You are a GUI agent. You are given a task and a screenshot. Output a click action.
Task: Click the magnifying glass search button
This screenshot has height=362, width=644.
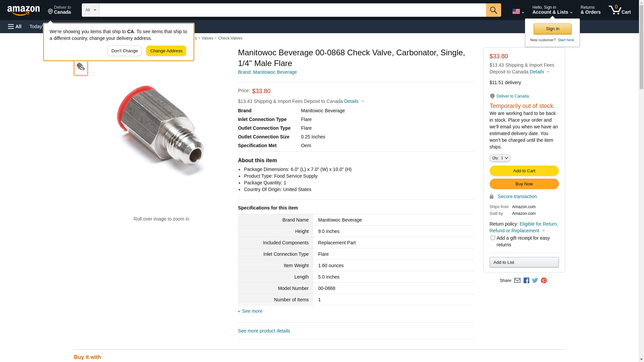click(493, 10)
